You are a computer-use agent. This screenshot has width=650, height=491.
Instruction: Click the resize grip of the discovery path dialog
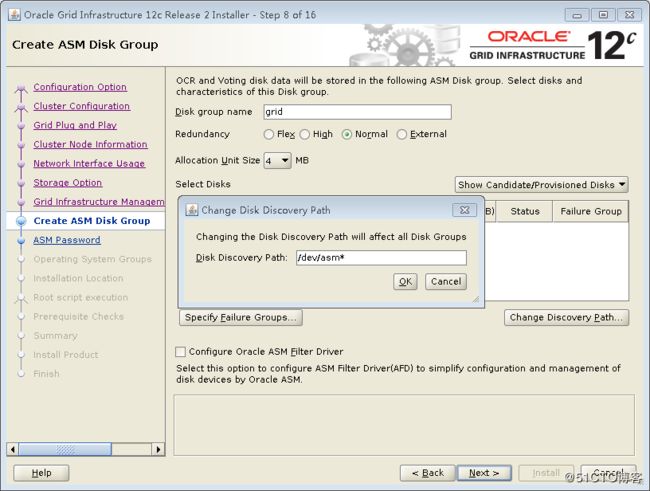click(x=475, y=299)
